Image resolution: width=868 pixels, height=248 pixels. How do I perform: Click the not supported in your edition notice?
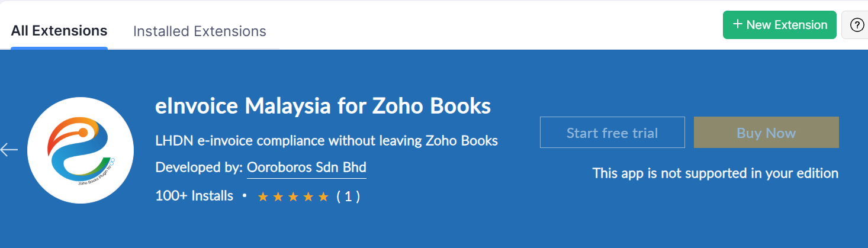coord(715,173)
